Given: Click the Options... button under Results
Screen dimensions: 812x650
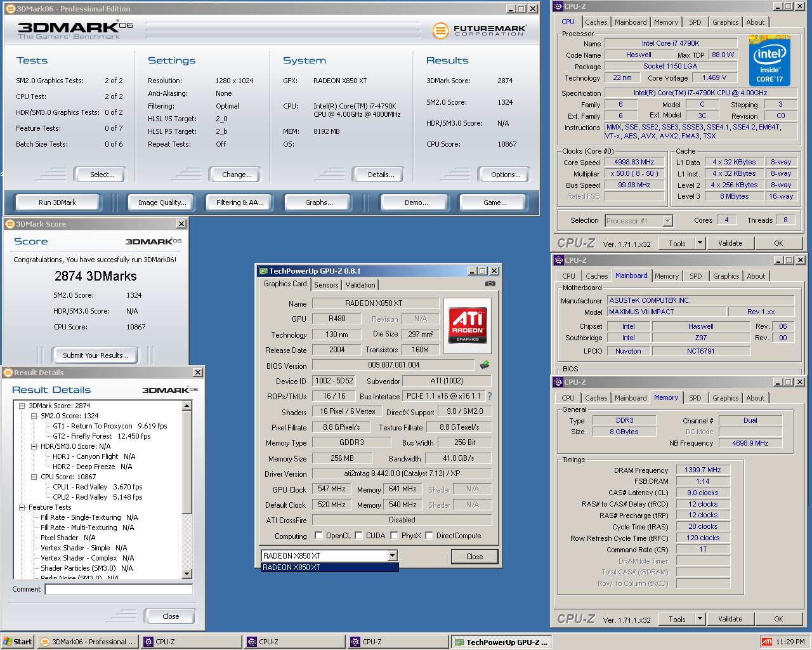Looking at the screenshot, I should tap(506, 175).
